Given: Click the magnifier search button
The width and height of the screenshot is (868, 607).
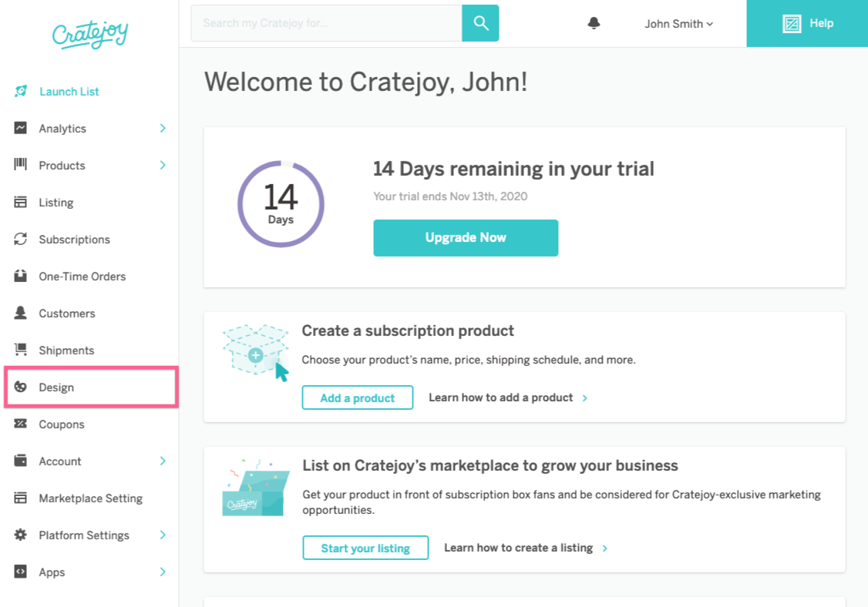Looking at the screenshot, I should tap(480, 23).
